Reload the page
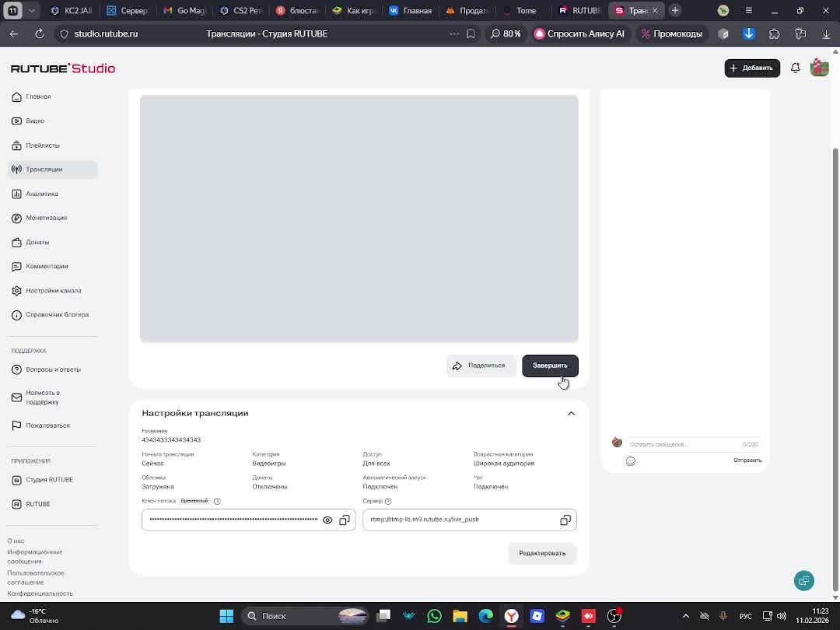Screen dimensions: 840x630 [39, 33]
